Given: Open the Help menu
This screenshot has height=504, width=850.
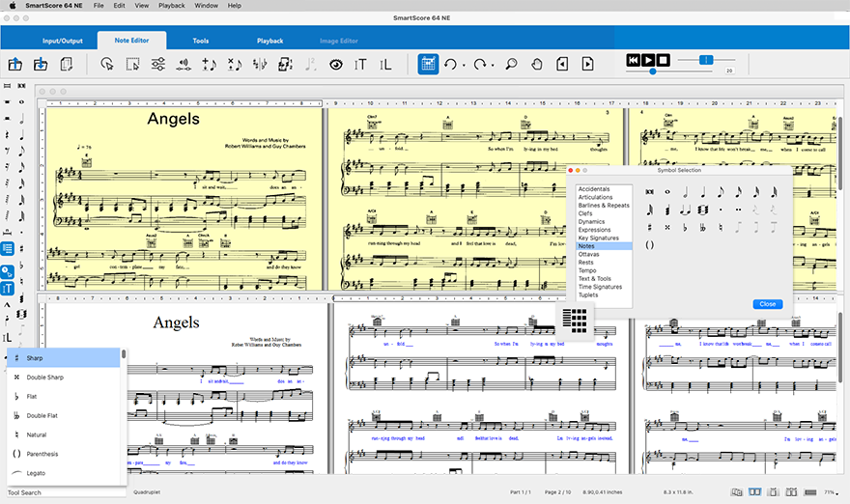Looking at the screenshot, I should (x=234, y=6).
